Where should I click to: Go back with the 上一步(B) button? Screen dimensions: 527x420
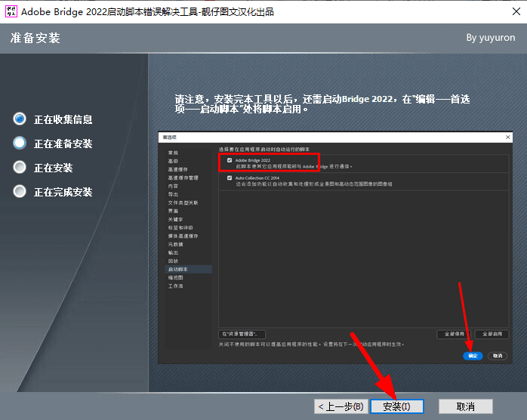click(341, 406)
